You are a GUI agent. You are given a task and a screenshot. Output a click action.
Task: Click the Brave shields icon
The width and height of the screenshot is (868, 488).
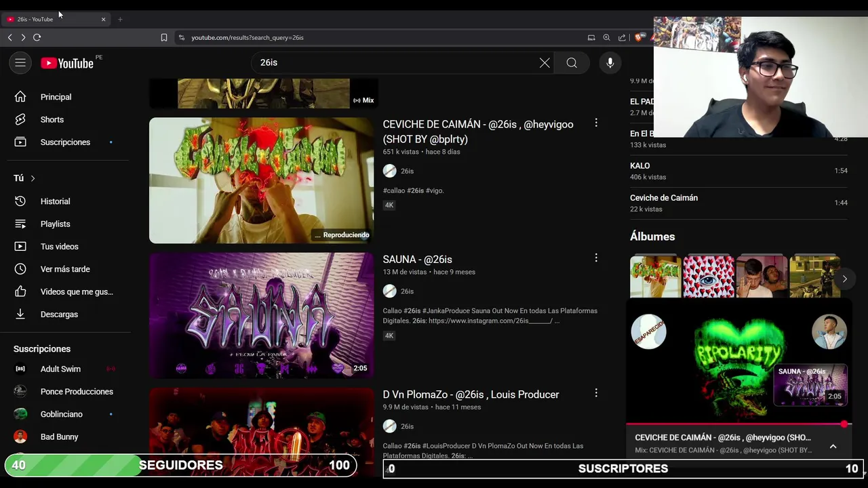(638, 37)
